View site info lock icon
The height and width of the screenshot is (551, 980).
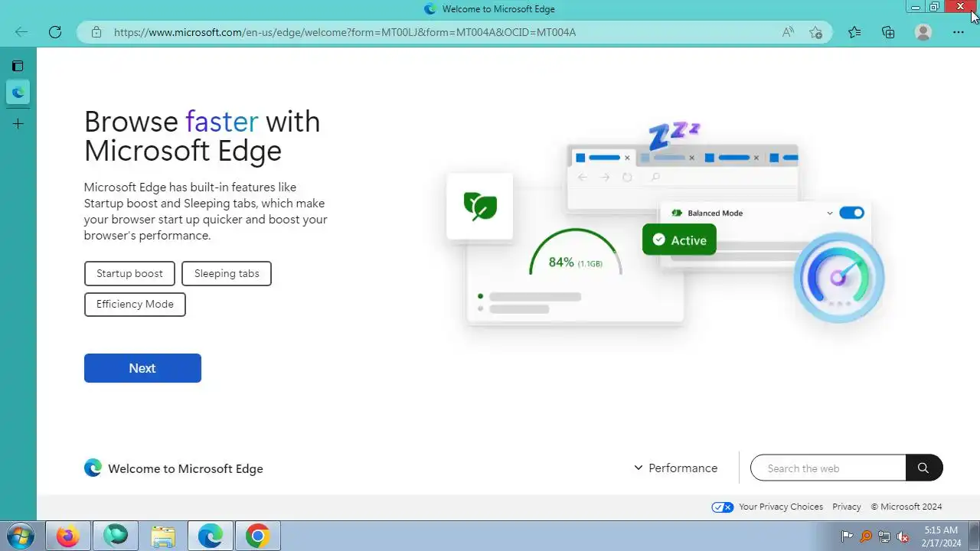click(96, 32)
